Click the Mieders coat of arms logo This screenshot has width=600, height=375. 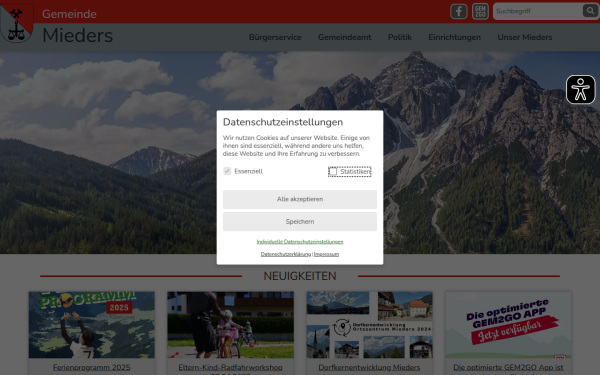pyautogui.click(x=17, y=23)
